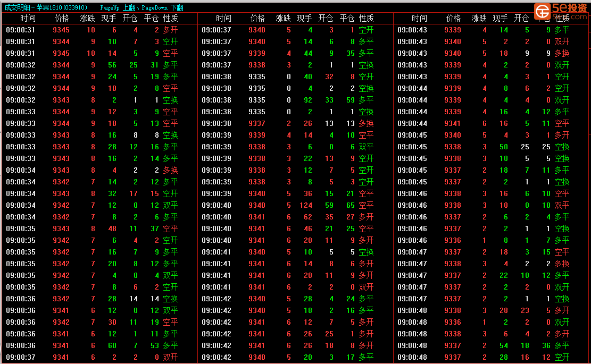The image size is (591, 364).
Task: Click 现手 value 30 in the 09:00:36 空平 row
Action: tap(112, 322)
